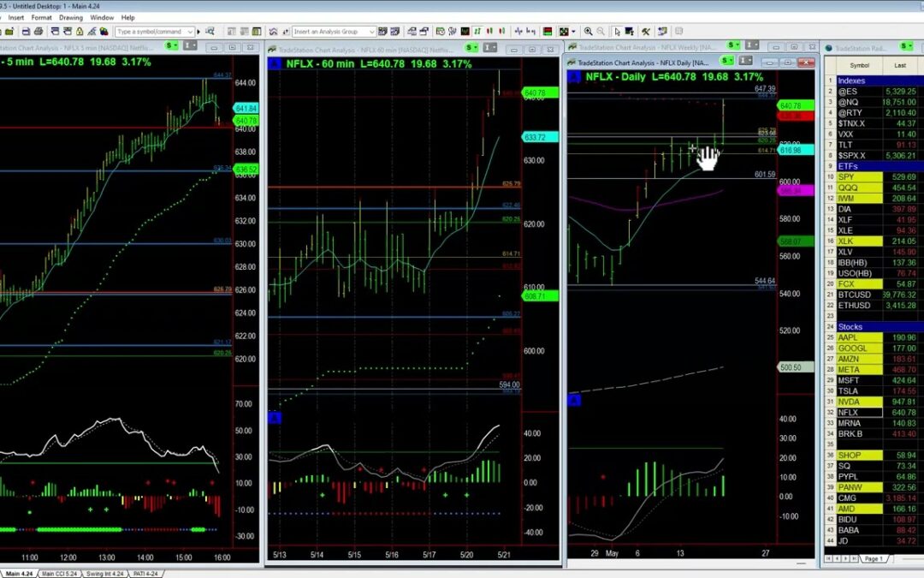Open the Drawing menu
This screenshot has height=578, width=924.
click(x=70, y=17)
